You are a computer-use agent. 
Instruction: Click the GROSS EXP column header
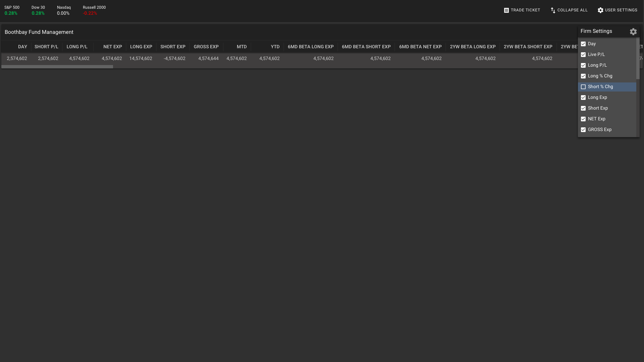coord(206,47)
